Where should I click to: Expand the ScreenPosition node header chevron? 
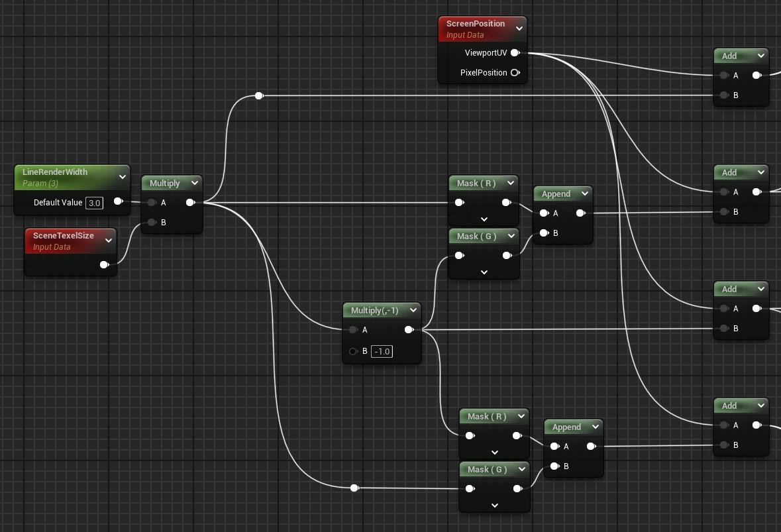519,28
